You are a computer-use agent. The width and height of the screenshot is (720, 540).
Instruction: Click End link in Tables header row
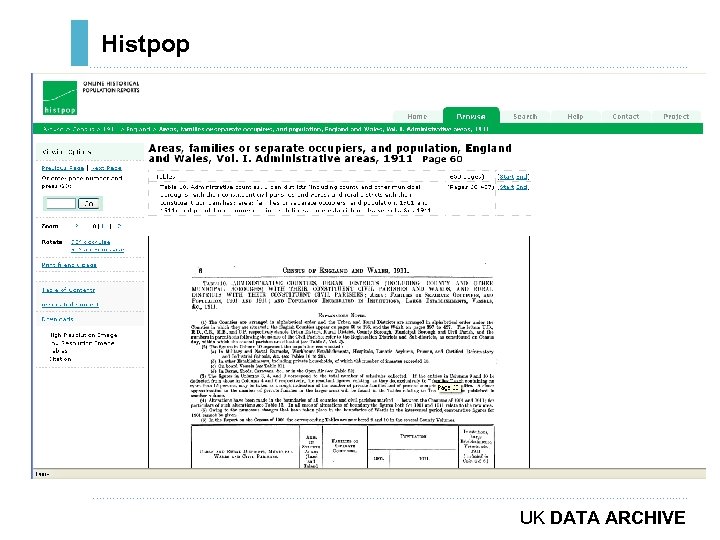point(523,177)
